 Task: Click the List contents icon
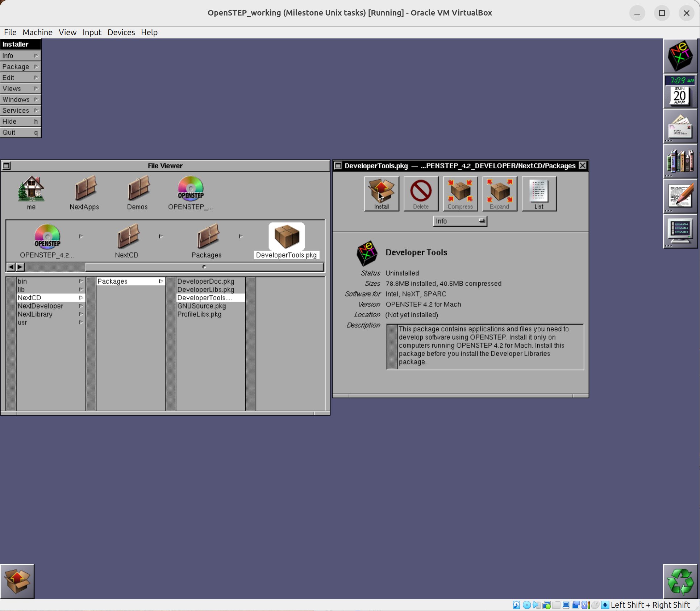coord(538,193)
